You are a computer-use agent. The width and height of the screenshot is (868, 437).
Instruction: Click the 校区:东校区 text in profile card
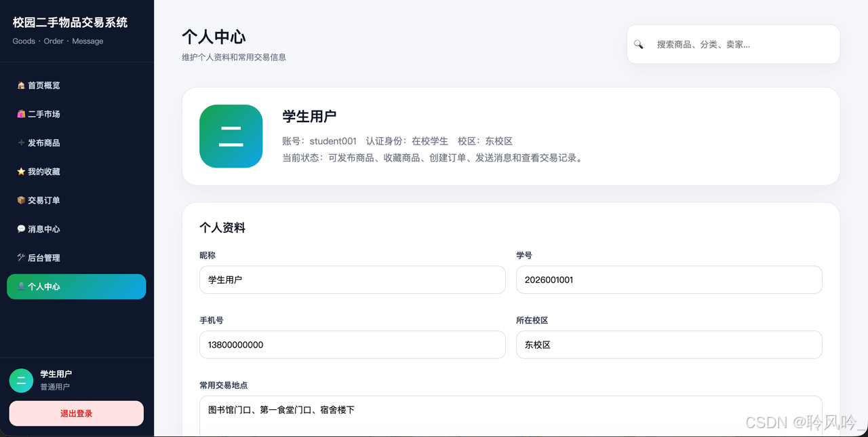click(x=485, y=141)
